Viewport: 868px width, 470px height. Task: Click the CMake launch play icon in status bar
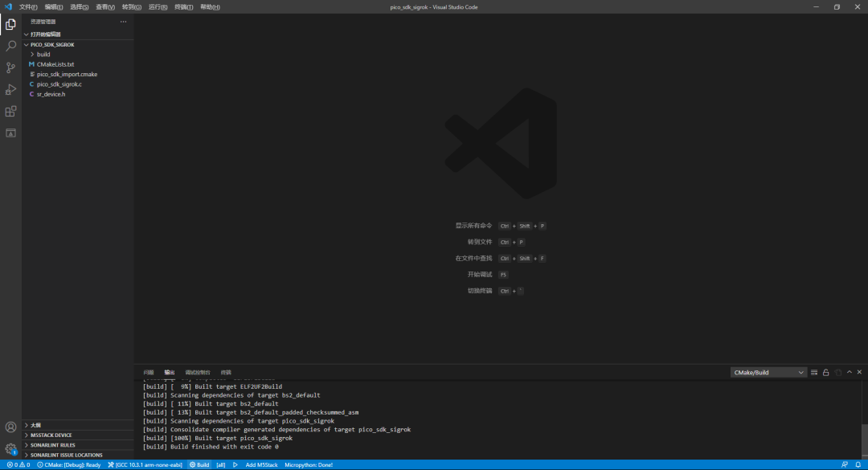point(235,464)
